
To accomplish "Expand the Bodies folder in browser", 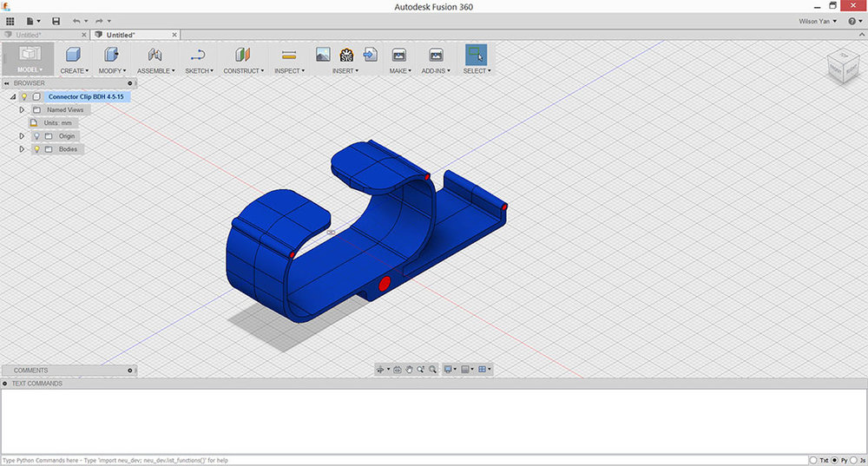I will click(x=22, y=149).
